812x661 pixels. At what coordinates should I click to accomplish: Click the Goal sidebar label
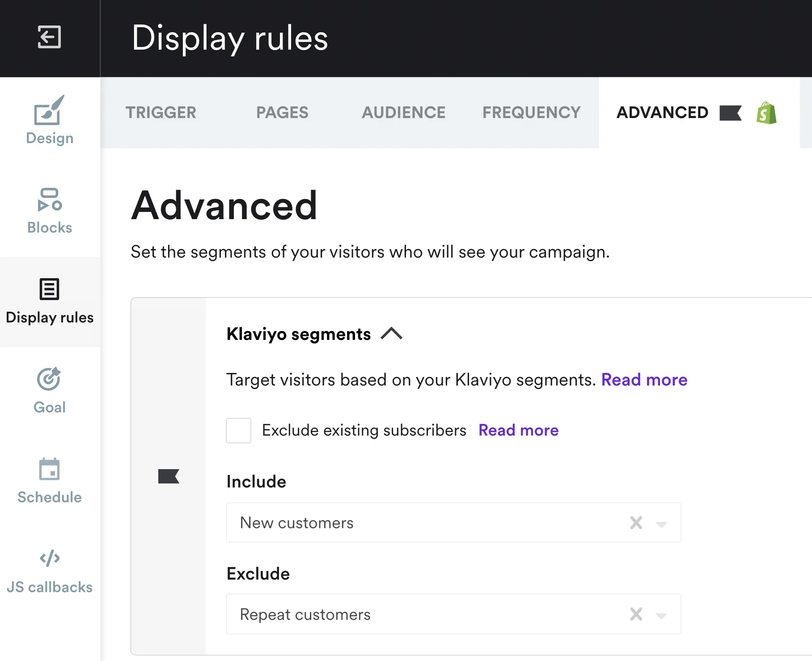pos(50,407)
